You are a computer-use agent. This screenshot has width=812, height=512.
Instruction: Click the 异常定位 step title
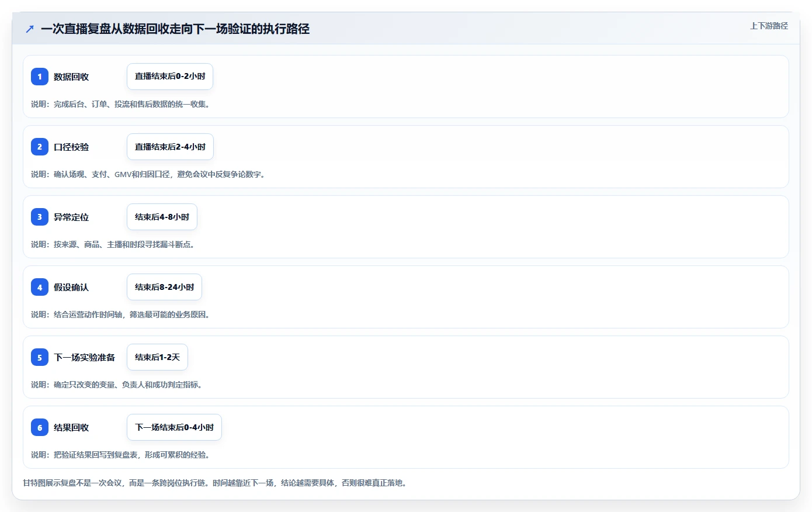tap(71, 217)
